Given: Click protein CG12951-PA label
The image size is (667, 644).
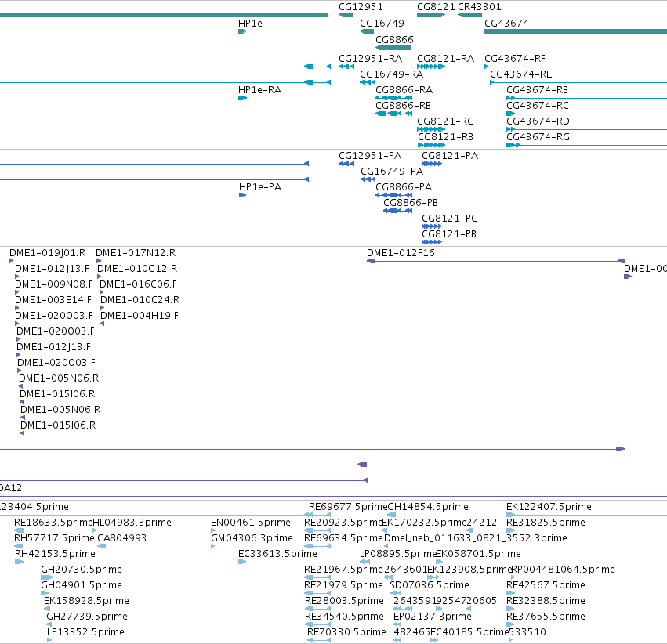Looking at the screenshot, I should (370, 156).
